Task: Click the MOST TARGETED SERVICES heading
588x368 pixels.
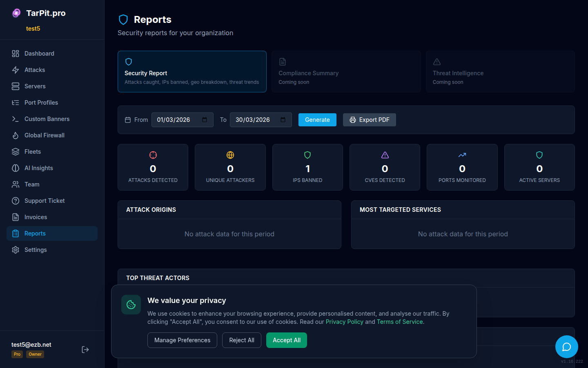Action: point(400,210)
